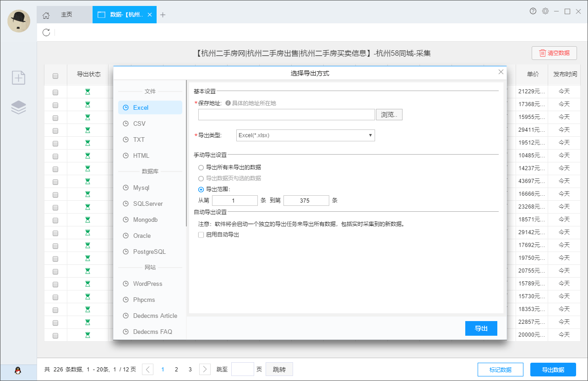This screenshot has width=588, height=381.
Task: Open help via the question mark icon
Action: [533, 11]
